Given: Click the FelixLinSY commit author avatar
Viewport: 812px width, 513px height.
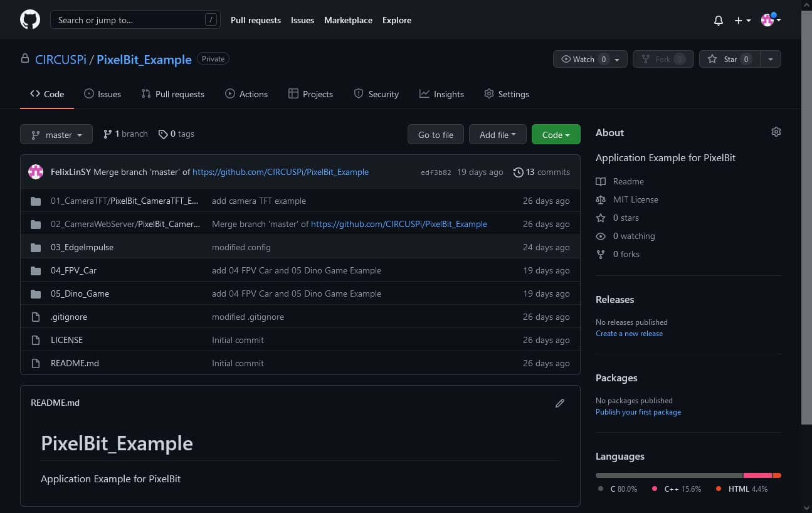Looking at the screenshot, I should point(36,172).
